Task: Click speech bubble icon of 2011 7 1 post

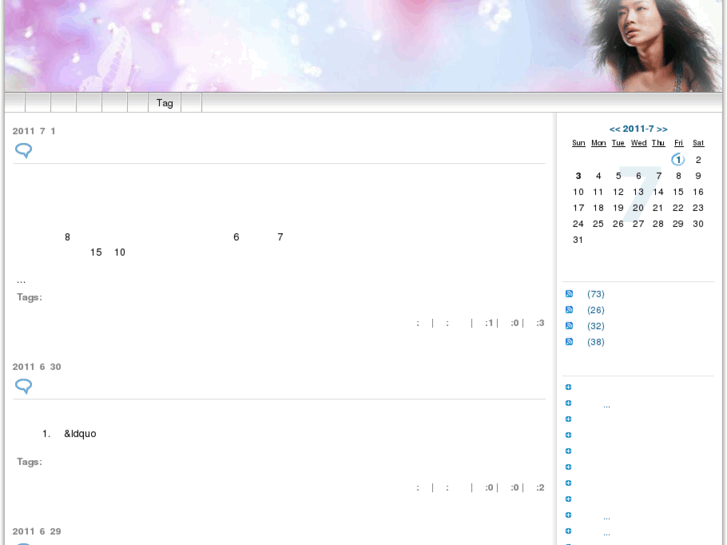Action: click(x=24, y=150)
